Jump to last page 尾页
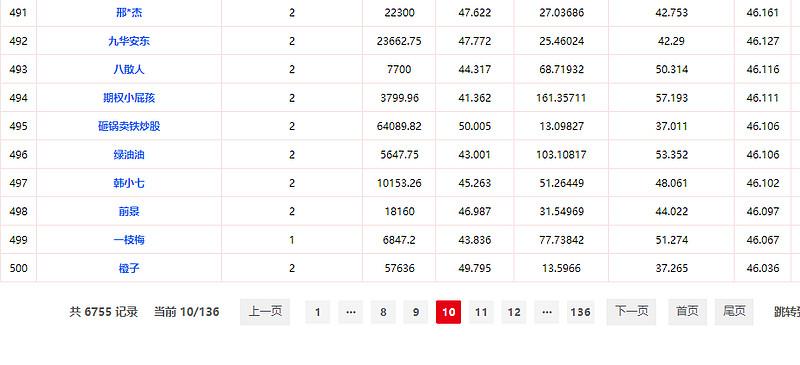 point(734,312)
